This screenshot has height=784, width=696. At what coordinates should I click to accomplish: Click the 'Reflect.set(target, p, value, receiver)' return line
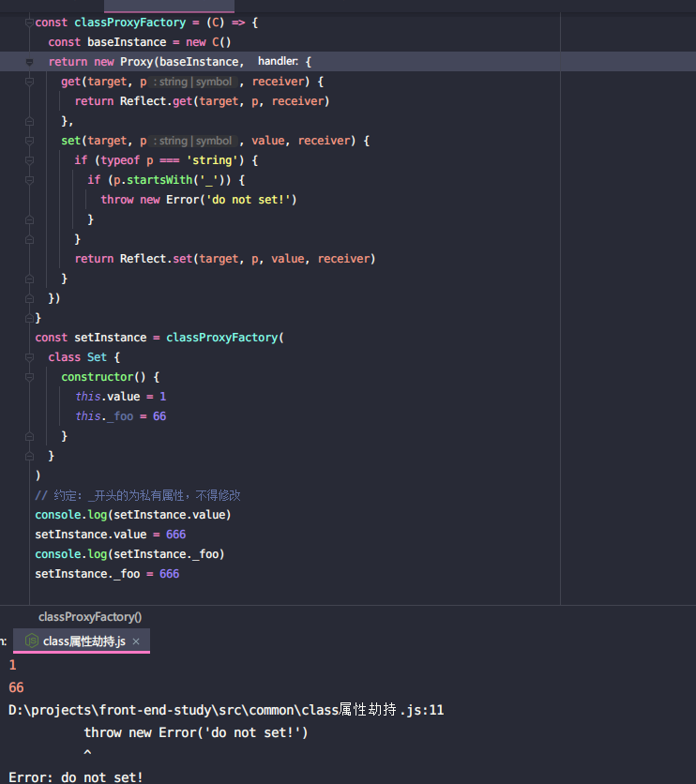[x=225, y=259]
